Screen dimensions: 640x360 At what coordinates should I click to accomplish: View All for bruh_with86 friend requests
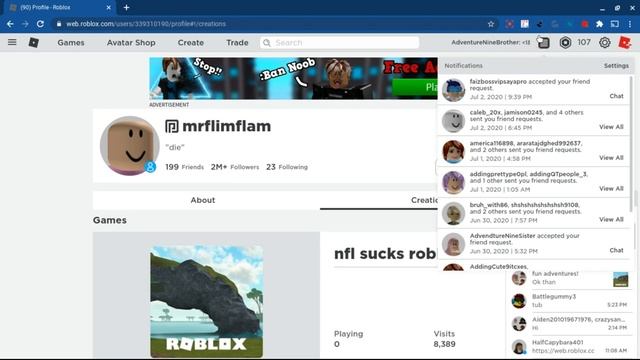point(611,219)
